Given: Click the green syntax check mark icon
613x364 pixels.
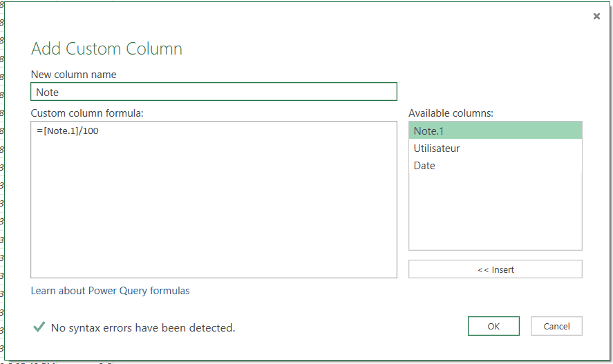Looking at the screenshot, I should coord(39,327).
